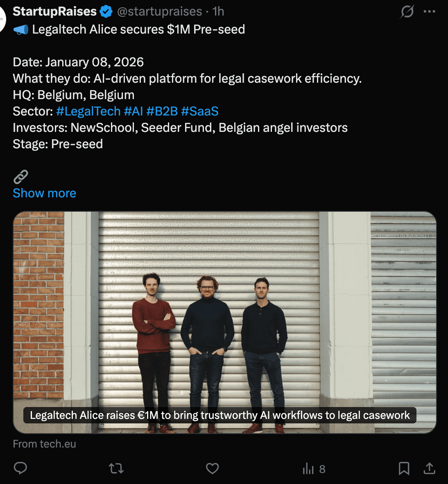Open the #B2B hashtag
Screen dimensions: 448x484
coord(162,111)
